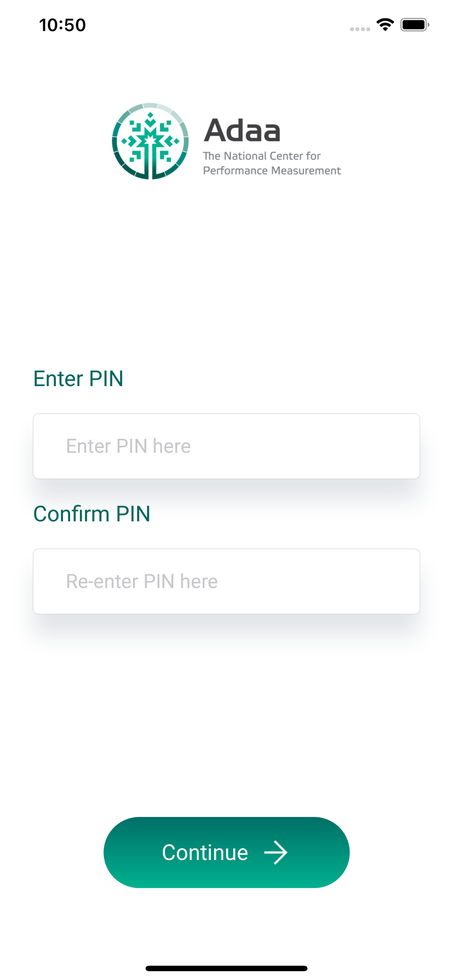
Task: Click the battery indicator icon
Action: [x=414, y=24]
